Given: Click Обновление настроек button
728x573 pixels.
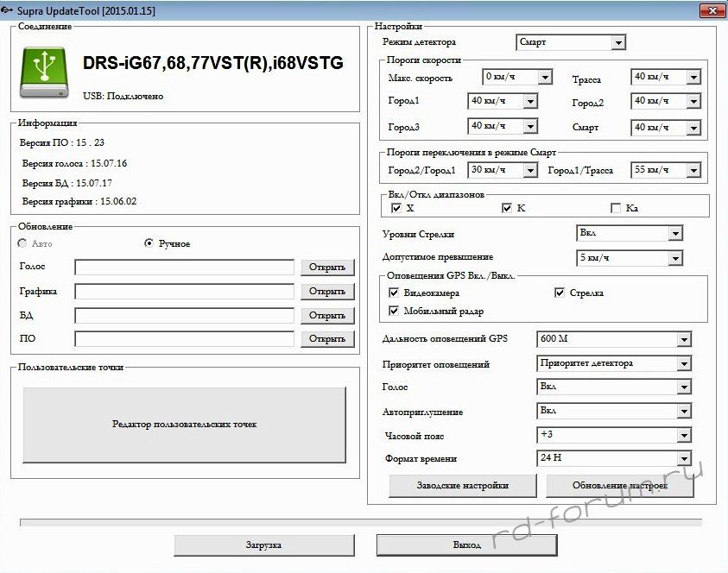Looking at the screenshot, I should [x=620, y=486].
